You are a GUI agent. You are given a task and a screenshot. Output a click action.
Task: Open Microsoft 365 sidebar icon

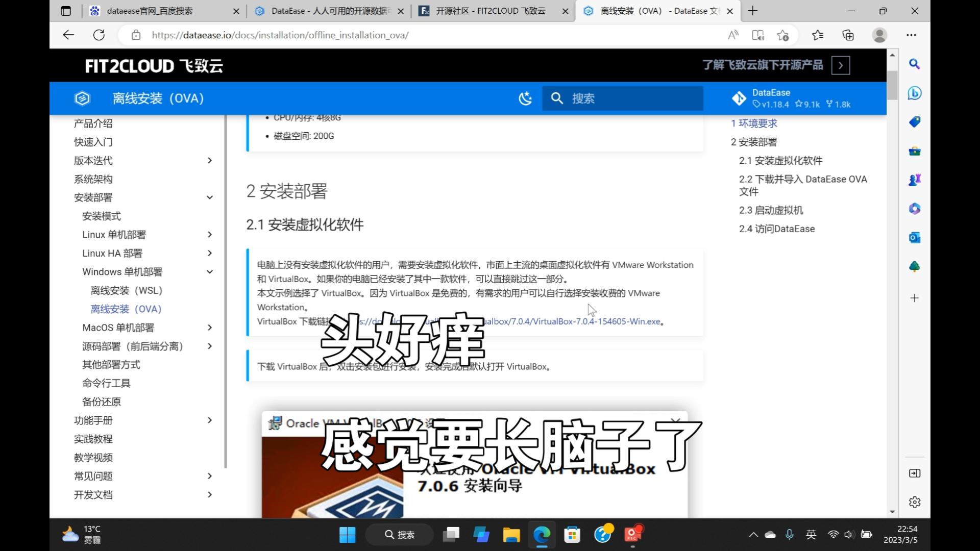point(915,209)
